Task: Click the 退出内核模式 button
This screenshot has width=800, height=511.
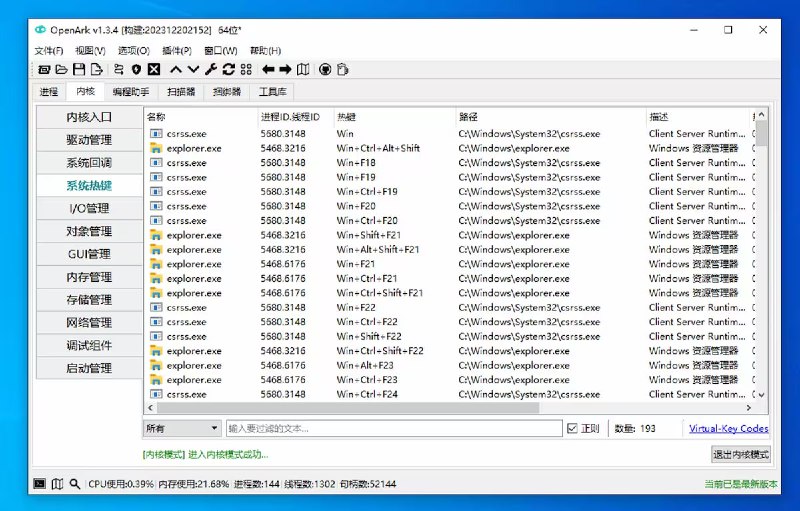Action: click(740, 454)
